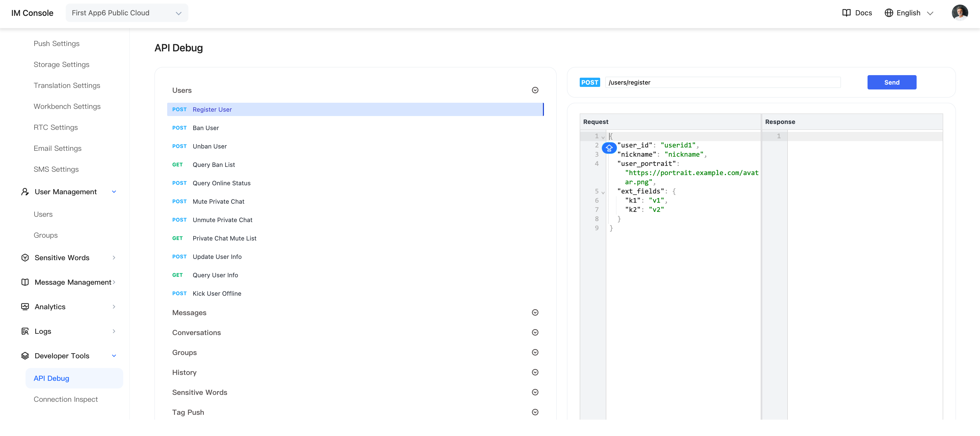
Task: Click the Message Management book icon
Action: pos(25,282)
